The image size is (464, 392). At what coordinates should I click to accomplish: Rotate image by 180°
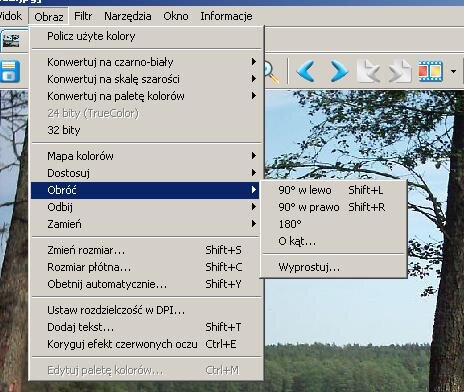pyautogui.click(x=333, y=224)
